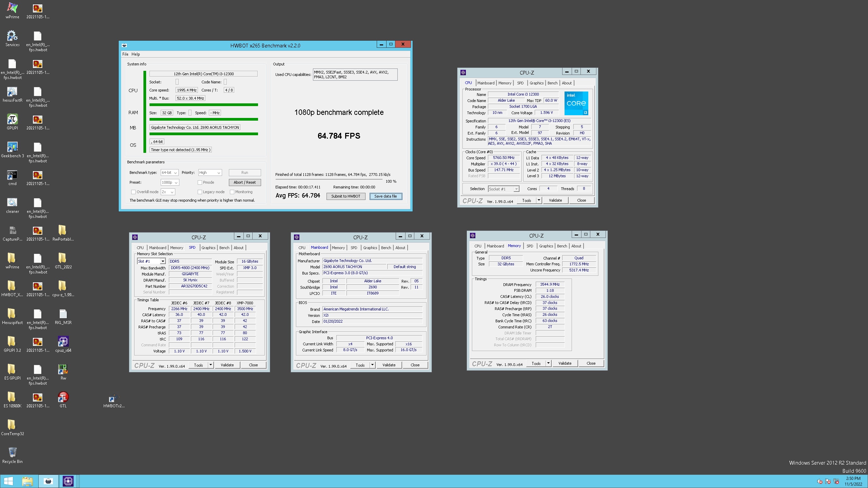Image resolution: width=868 pixels, height=488 pixels.
Task: Enable Legacy mode checkbox
Action: click(x=200, y=192)
